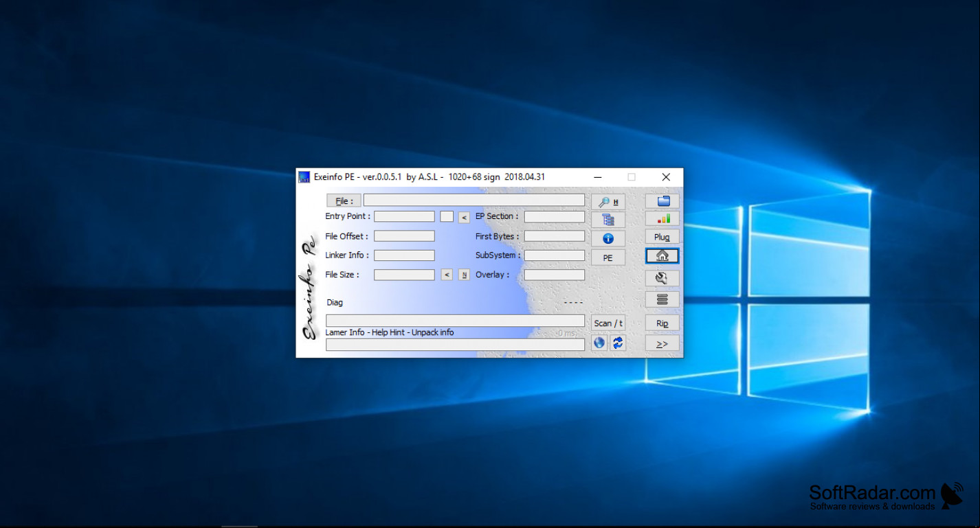Screen dimensions: 980x528
Task: Click the '0 ms.' timing text
Action: point(567,334)
